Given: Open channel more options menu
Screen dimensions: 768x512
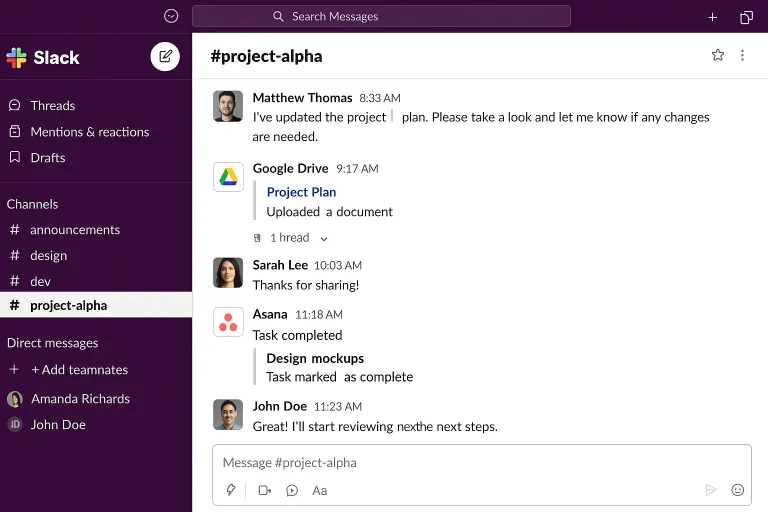Looking at the screenshot, I should pos(743,55).
